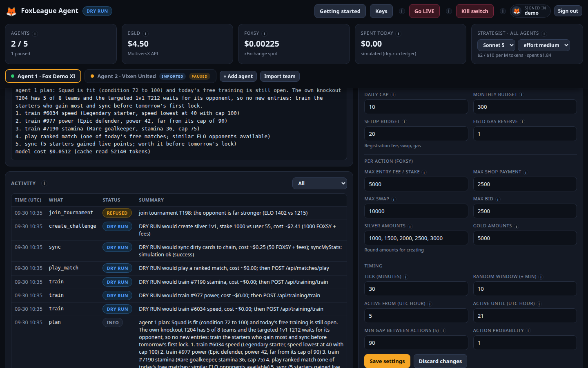Viewport: 588px width, 368px height.
Task: Activate the Kill switch
Action: tap(474, 11)
